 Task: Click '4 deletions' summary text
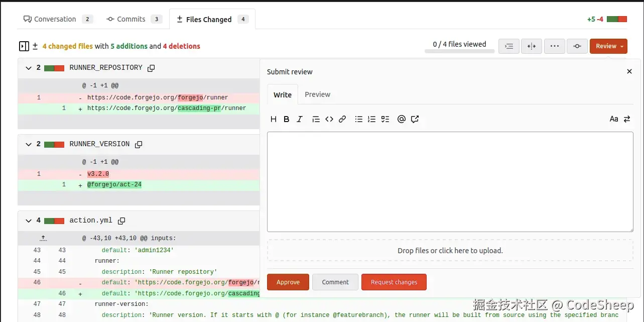pos(181,46)
